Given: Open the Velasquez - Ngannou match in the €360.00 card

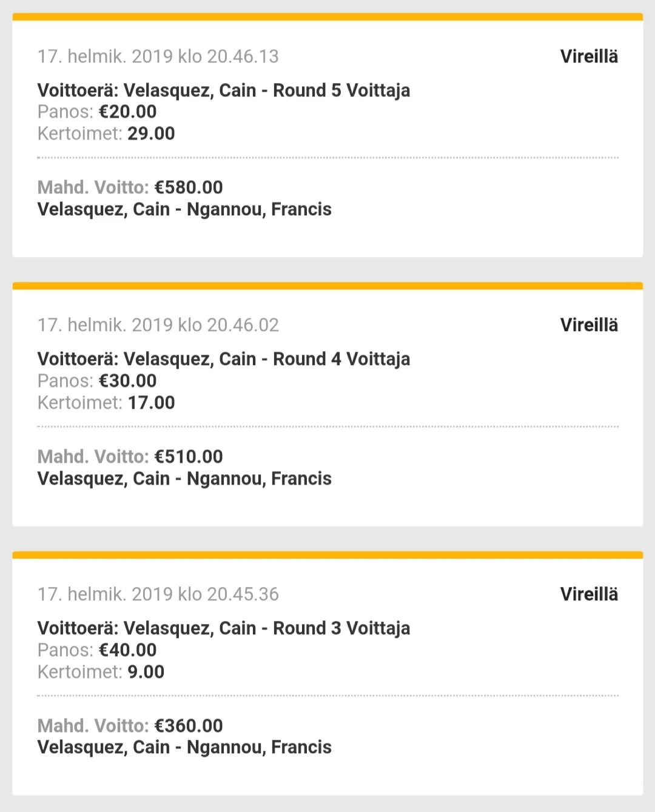Looking at the screenshot, I should click(184, 747).
